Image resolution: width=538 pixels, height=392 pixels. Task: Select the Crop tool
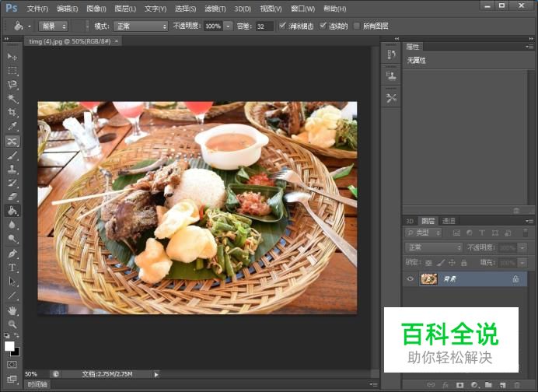click(x=12, y=113)
